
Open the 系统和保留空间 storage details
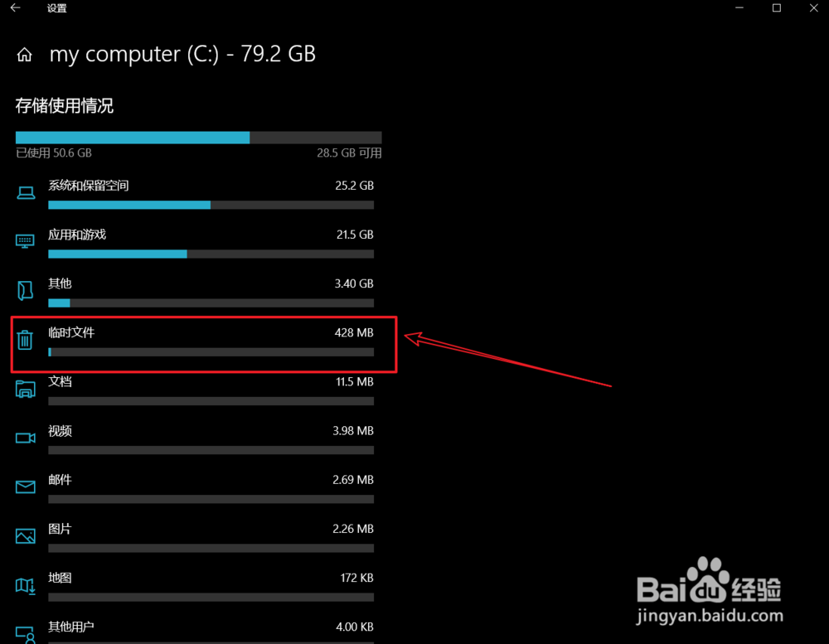tap(89, 186)
